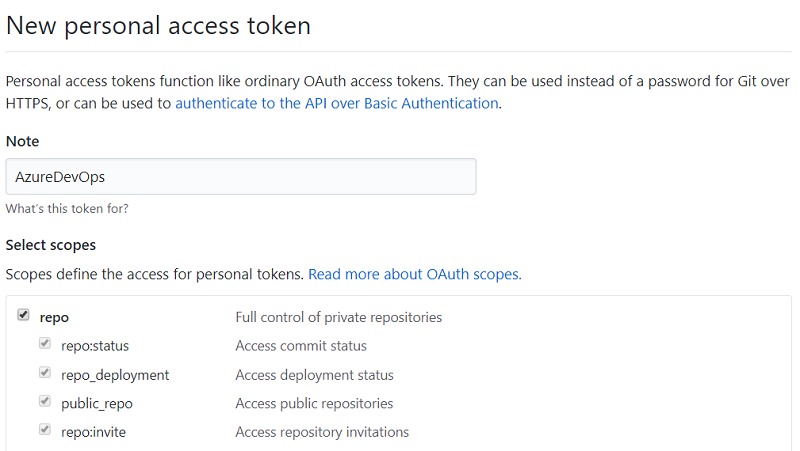Click the public_repo scope label

[97, 403]
